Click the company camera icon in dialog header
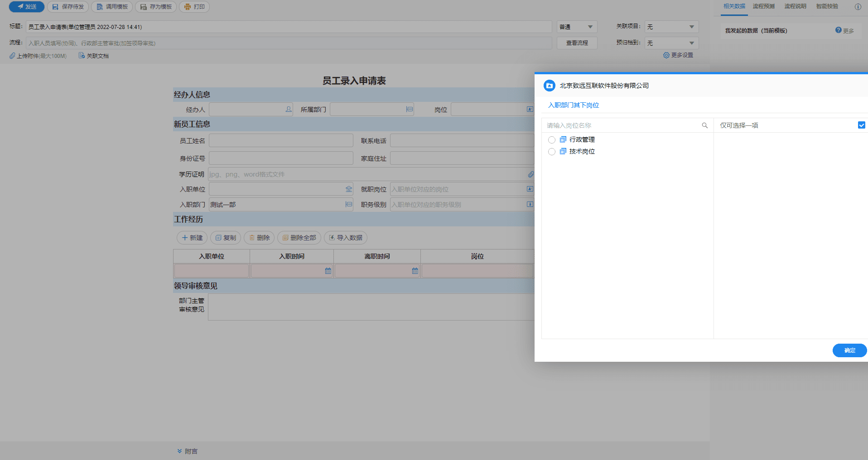 550,86
